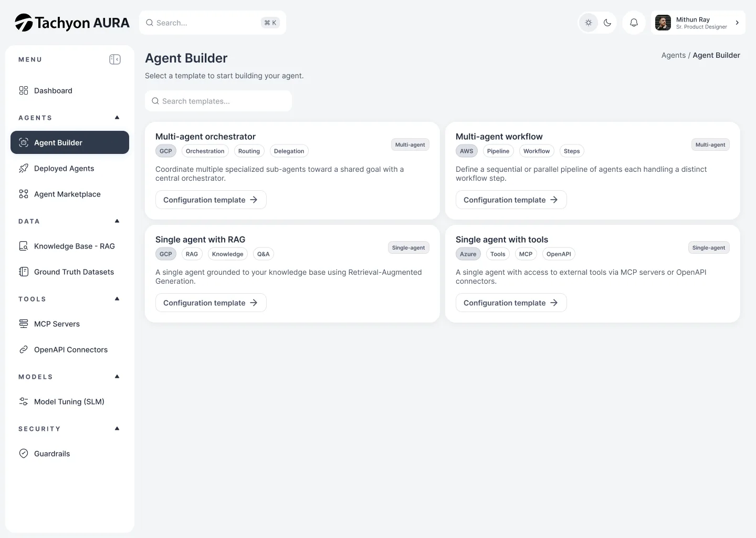Click the Tachyon AURA logo
The width and height of the screenshot is (756, 538).
[72, 23]
